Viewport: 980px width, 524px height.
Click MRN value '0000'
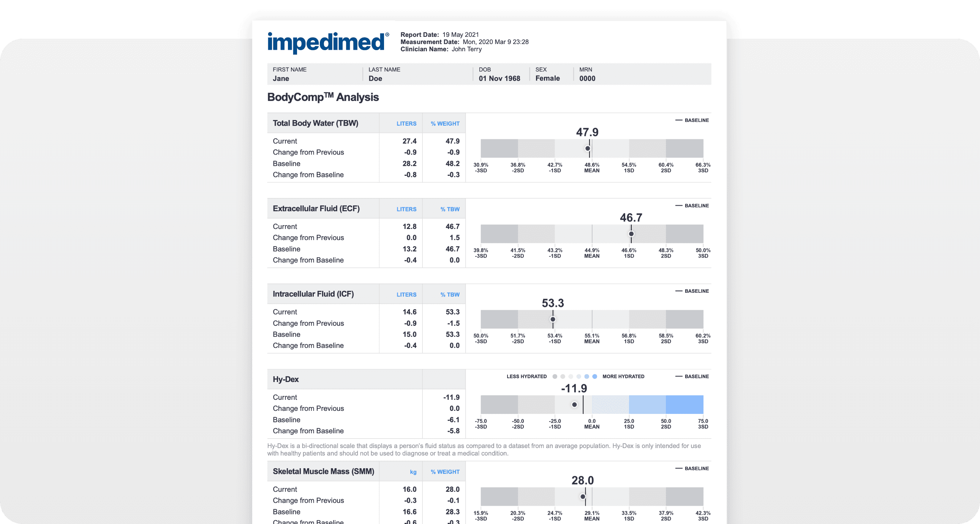[587, 78]
